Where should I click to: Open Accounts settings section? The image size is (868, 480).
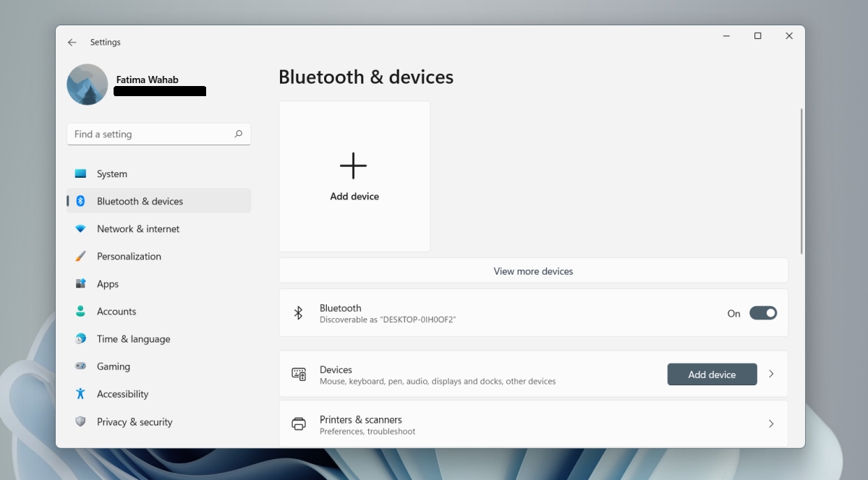click(159, 312)
